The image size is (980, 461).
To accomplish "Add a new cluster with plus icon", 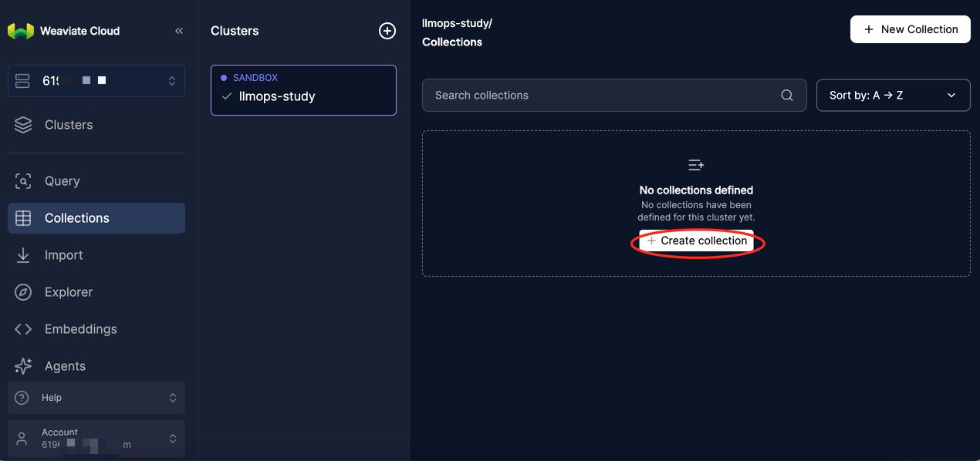I will click(x=387, y=31).
